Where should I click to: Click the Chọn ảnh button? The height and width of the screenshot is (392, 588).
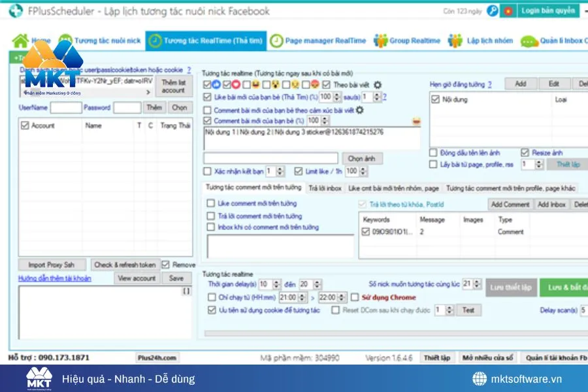[364, 159]
